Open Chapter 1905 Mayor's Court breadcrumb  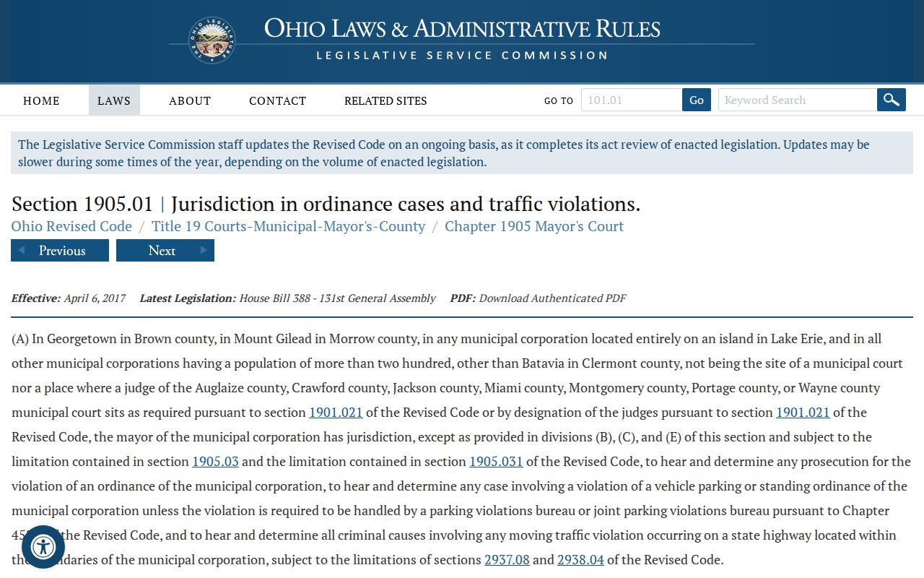coord(534,226)
